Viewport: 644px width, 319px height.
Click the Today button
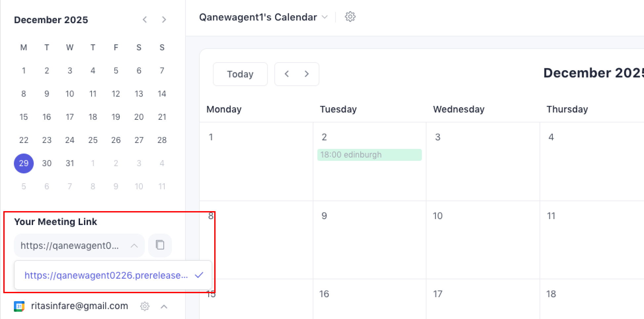pos(240,74)
